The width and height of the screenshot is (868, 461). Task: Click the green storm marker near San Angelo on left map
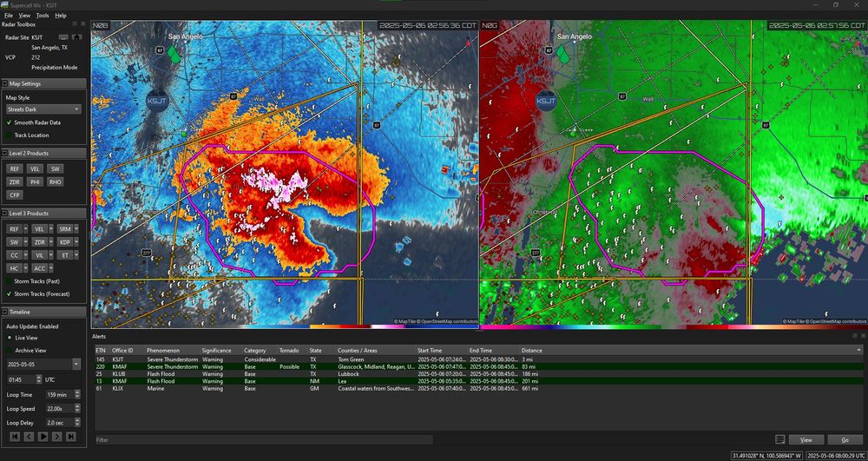coord(174,54)
